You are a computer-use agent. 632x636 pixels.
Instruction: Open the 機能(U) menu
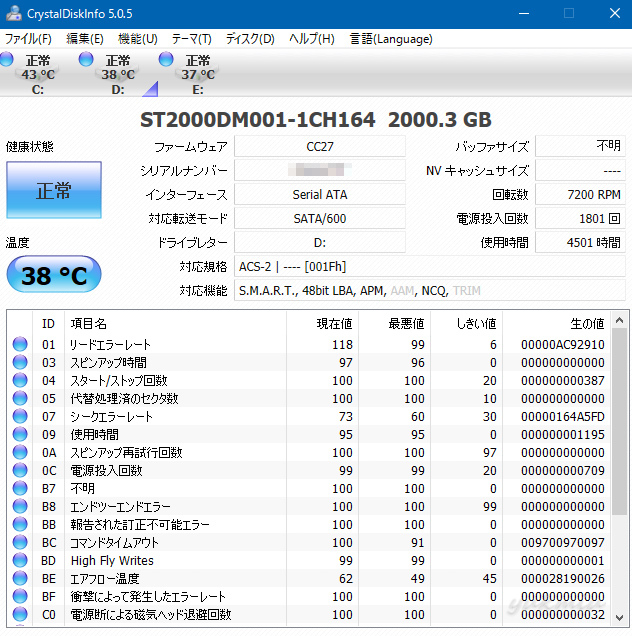click(138, 39)
